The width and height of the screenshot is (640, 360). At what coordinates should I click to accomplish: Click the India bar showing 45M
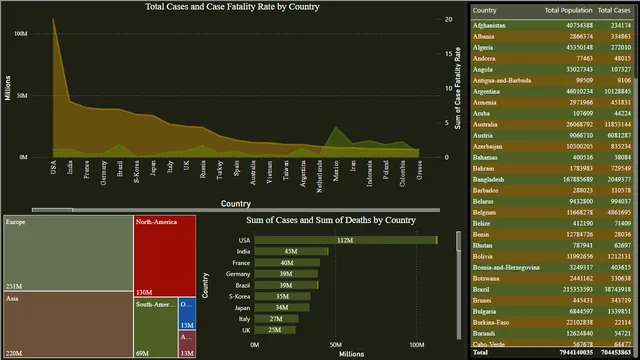291,251
